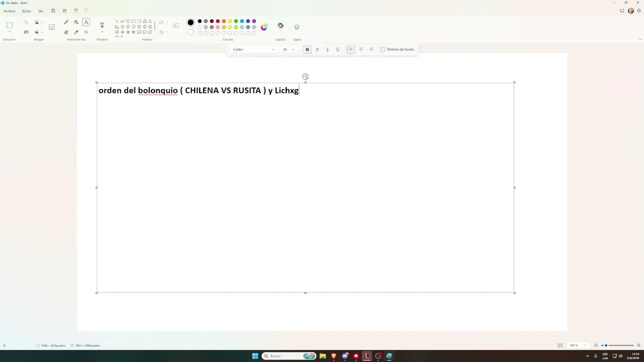Pick the red color swatch

218,21
